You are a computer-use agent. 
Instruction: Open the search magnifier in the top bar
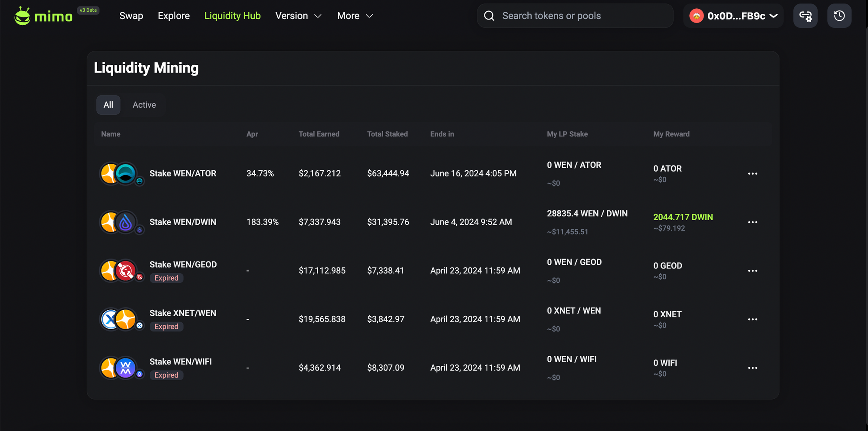[489, 15]
